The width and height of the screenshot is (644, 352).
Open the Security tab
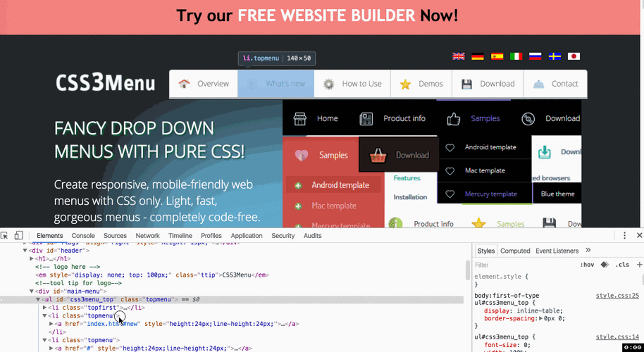(x=283, y=235)
